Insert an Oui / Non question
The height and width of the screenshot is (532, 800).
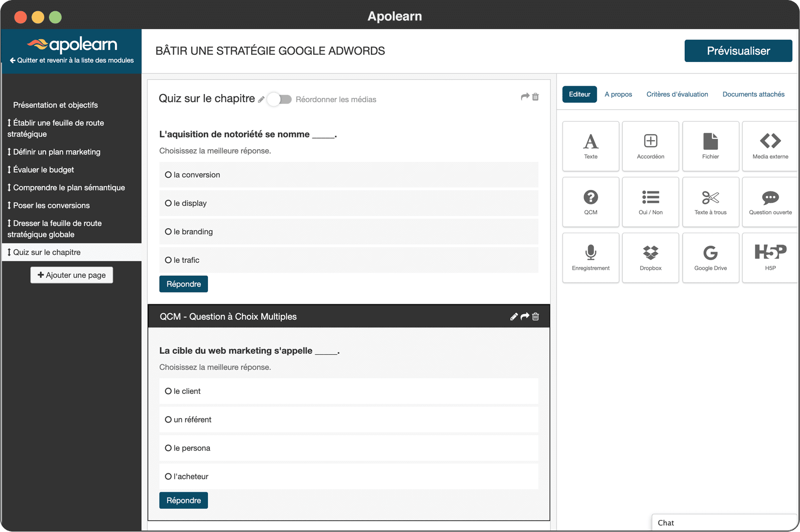650,202
